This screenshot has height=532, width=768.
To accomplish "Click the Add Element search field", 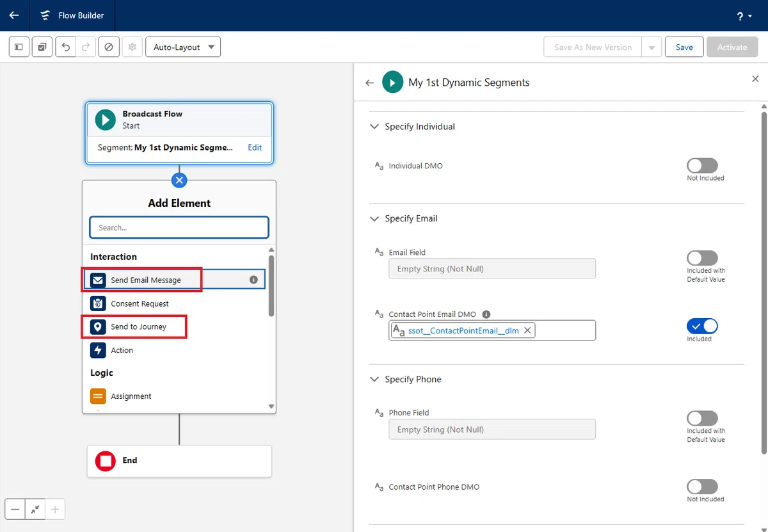I will [179, 227].
